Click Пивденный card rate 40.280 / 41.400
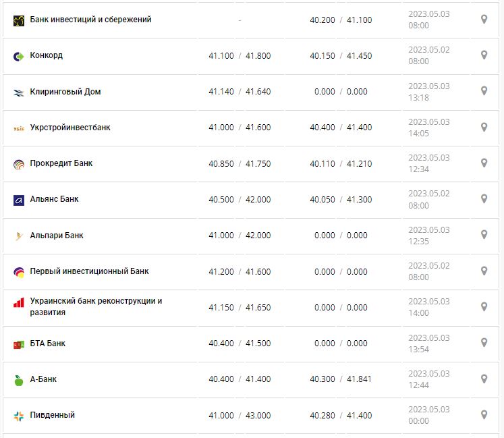The width and height of the screenshot is (504, 438). [x=341, y=415]
